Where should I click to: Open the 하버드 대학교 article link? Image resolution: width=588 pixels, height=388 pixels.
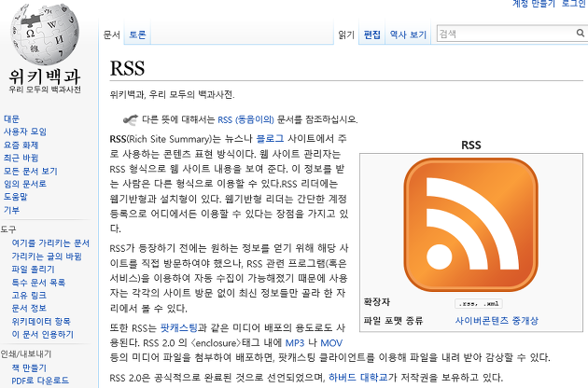[358, 378]
